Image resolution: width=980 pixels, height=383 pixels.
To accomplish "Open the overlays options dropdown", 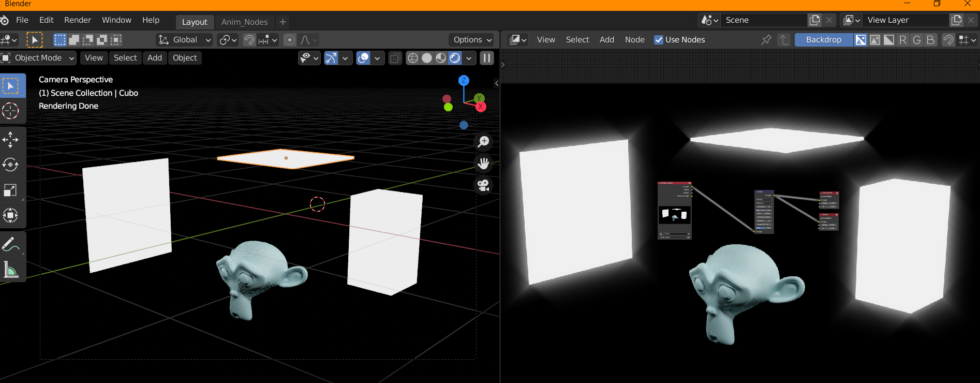I will [377, 58].
